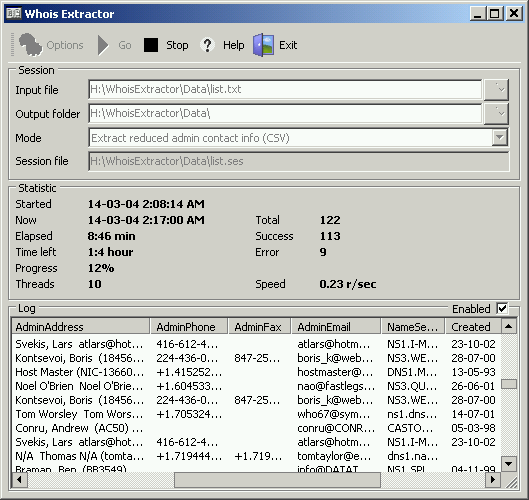
Task: Sort by the AdminAddress column header
Action: pos(81,327)
